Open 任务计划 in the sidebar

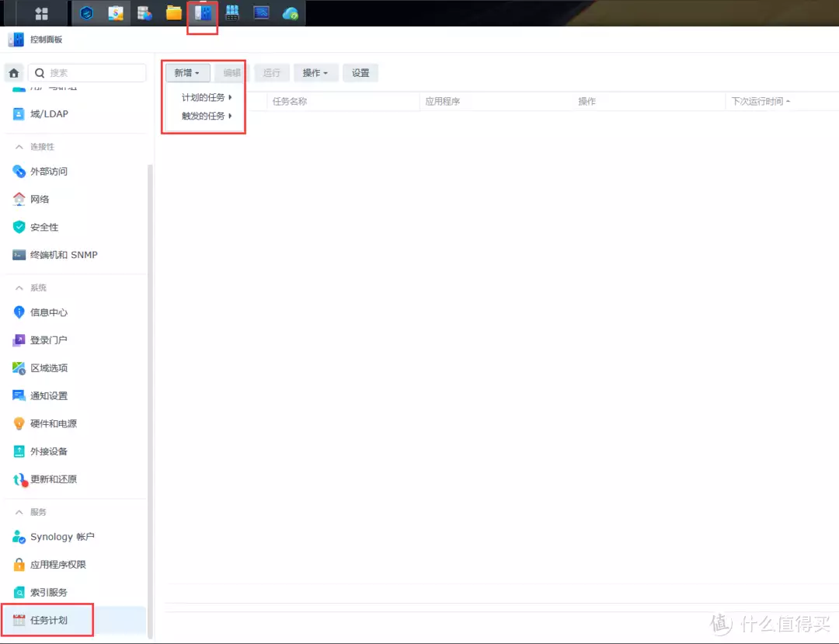tap(48, 621)
